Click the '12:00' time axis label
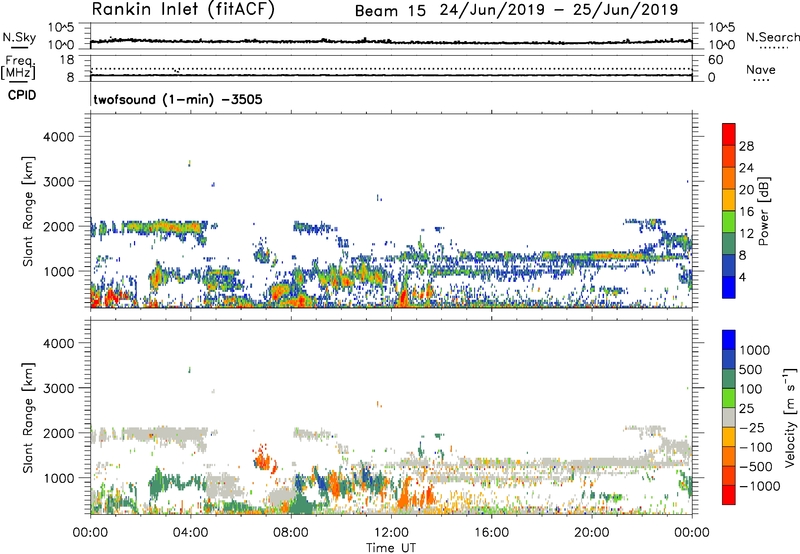This screenshot has width=800, height=554. (391, 533)
